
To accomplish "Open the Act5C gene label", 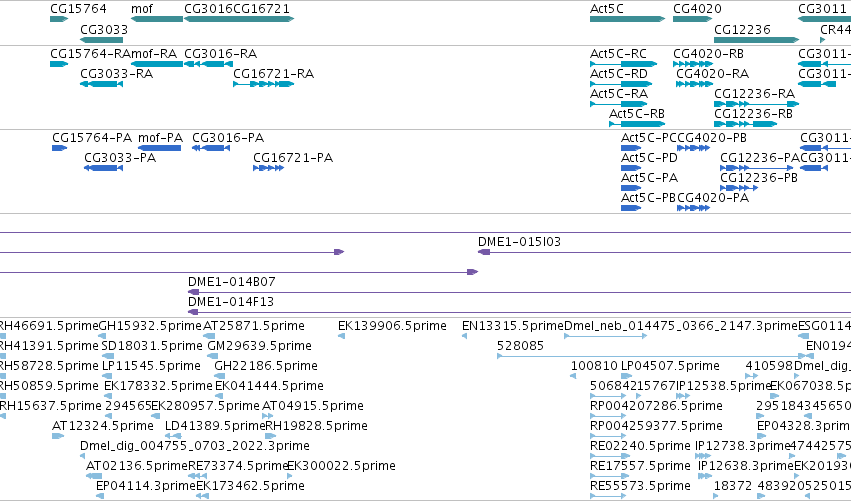I will pyautogui.click(x=607, y=9).
